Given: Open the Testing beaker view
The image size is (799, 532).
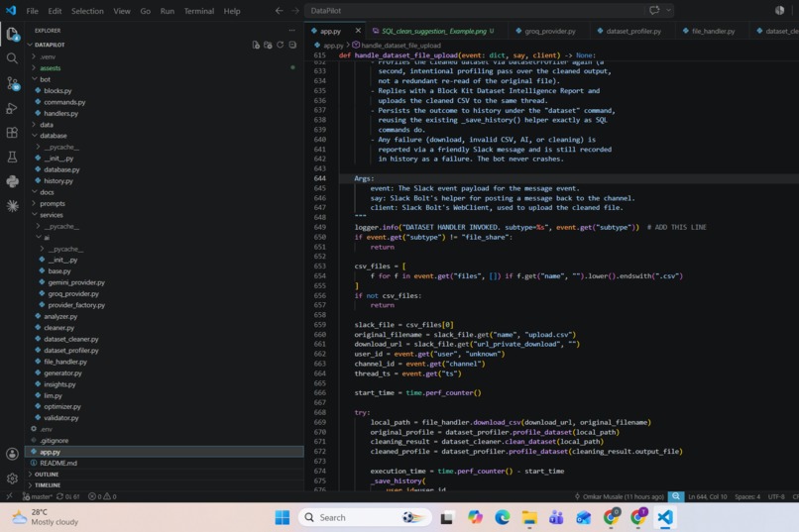Looking at the screenshot, I should point(12,157).
